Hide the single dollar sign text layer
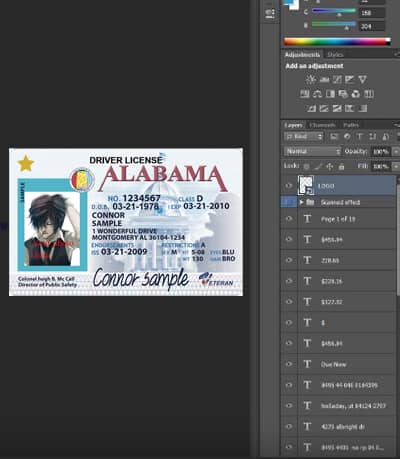This screenshot has height=459, width=400. coord(289,323)
